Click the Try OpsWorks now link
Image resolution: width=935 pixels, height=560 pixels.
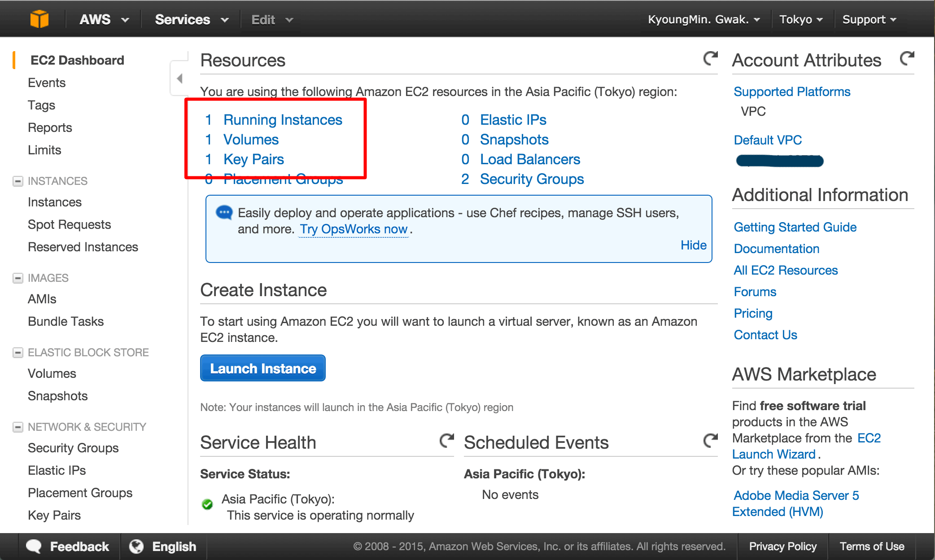point(354,229)
